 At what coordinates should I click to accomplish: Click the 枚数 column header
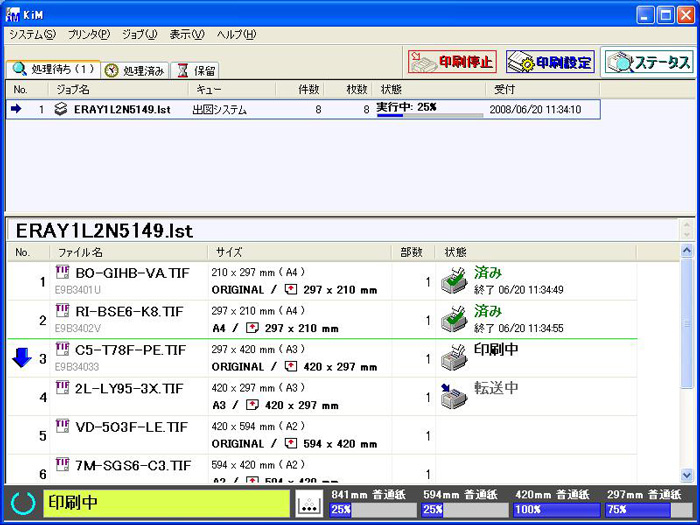pos(349,90)
